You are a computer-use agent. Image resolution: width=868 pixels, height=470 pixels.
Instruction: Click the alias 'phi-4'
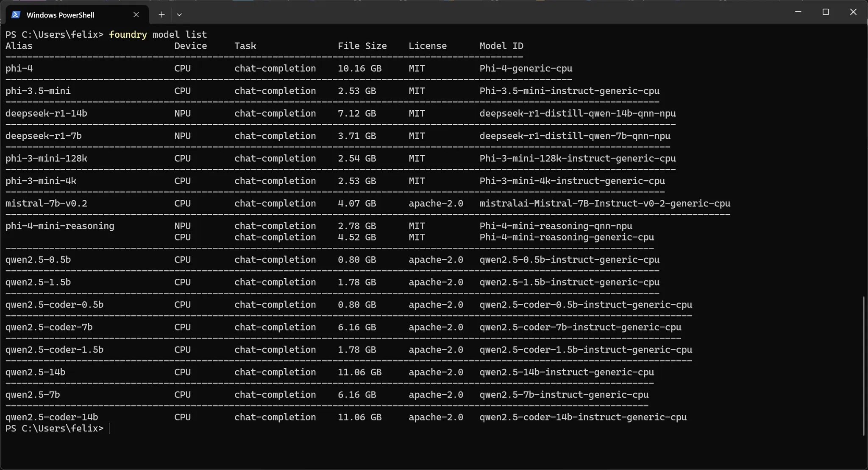coord(19,68)
